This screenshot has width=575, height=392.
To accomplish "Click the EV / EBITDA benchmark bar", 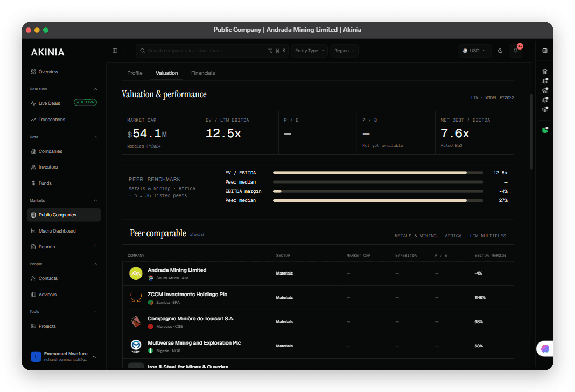I will 378,173.
